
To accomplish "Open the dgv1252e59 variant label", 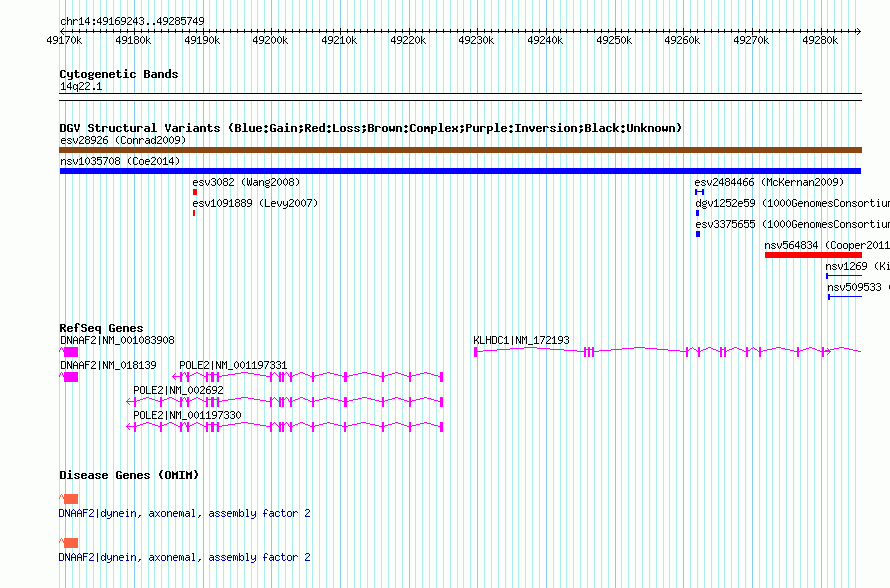I will (792, 203).
